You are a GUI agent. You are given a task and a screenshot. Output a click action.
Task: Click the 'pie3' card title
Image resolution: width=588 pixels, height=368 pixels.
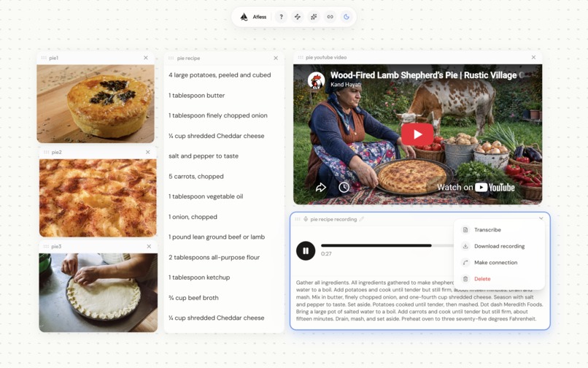tap(56, 246)
